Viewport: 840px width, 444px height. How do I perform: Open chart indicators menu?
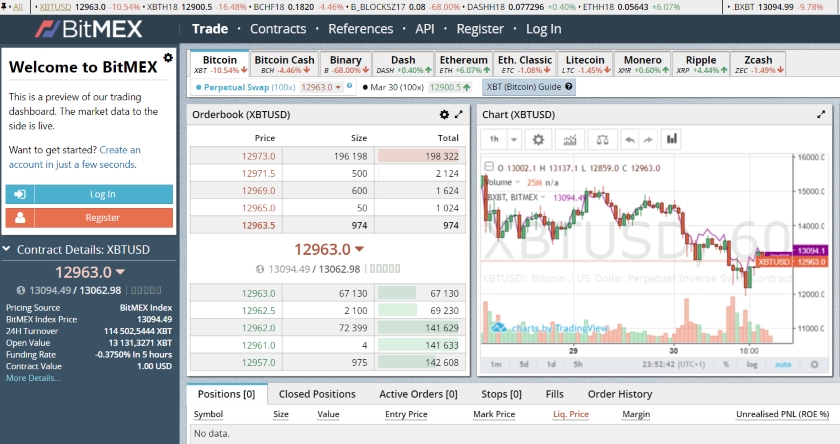pos(570,140)
